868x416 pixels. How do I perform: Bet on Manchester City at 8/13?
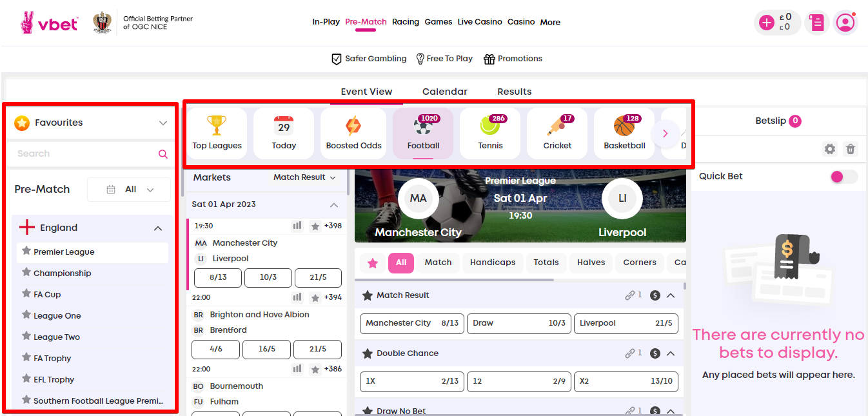click(217, 277)
